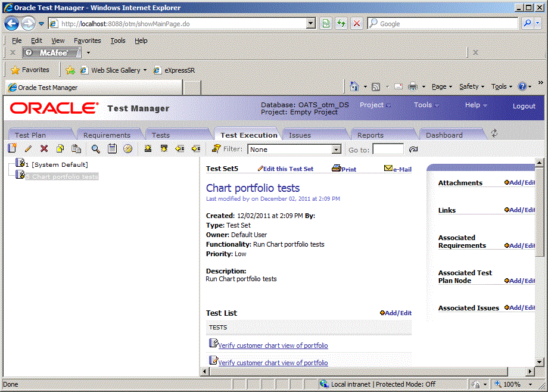Click the Compatibility View icon
Screen dimensions: 548x392
pos(326,23)
